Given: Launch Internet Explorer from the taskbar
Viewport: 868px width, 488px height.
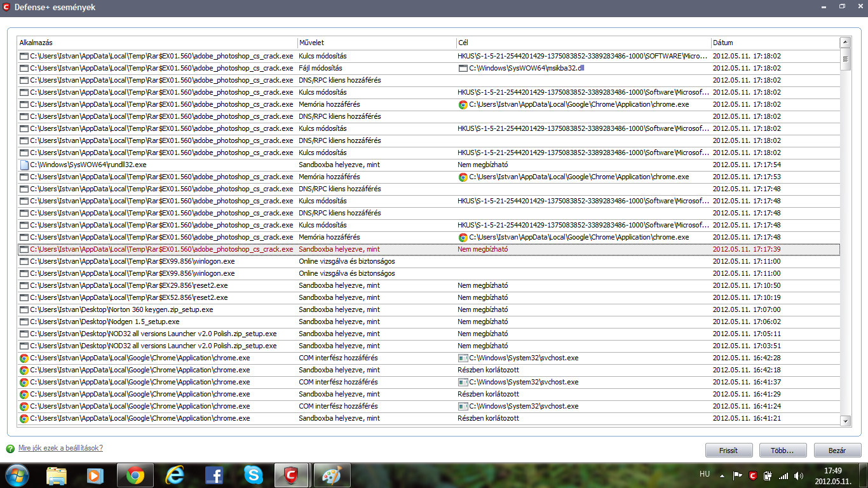Looking at the screenshot, I should [174, 475].
